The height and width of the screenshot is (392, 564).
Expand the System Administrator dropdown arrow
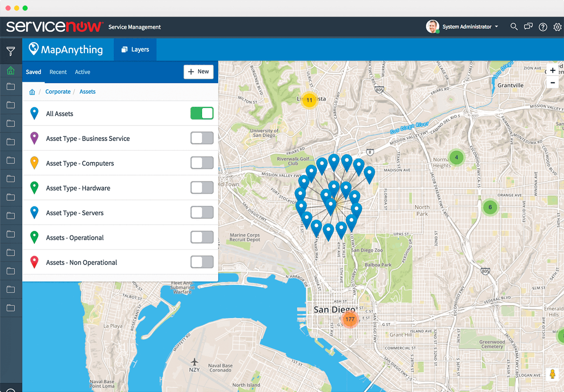496,27
